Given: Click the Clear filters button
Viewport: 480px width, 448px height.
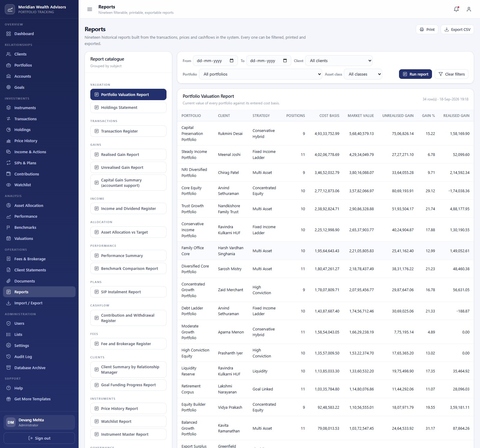Looking at the screenshot, I should click(451, 74).
